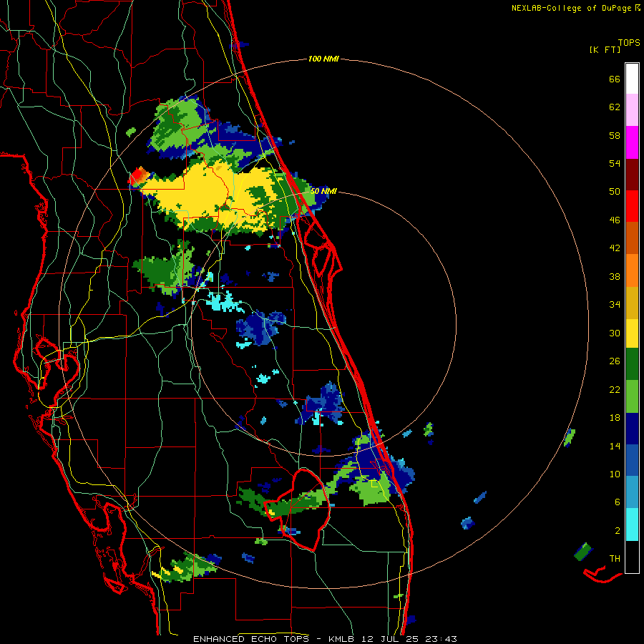Viewport: 644px width, 644px height.
Task: Click the legend value 6
Action: [x=618, y=502]
